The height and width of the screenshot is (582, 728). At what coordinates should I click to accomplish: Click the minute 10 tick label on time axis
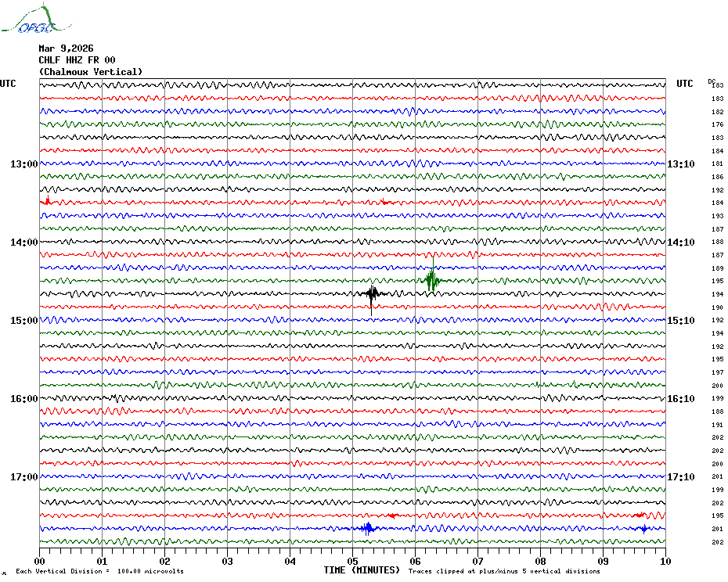(x=665, y=562)
